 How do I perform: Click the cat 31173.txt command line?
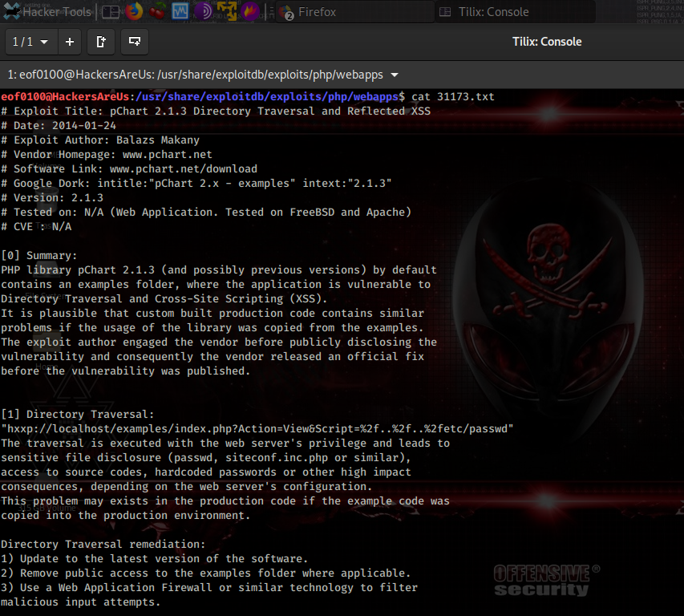tap(453, 97)
